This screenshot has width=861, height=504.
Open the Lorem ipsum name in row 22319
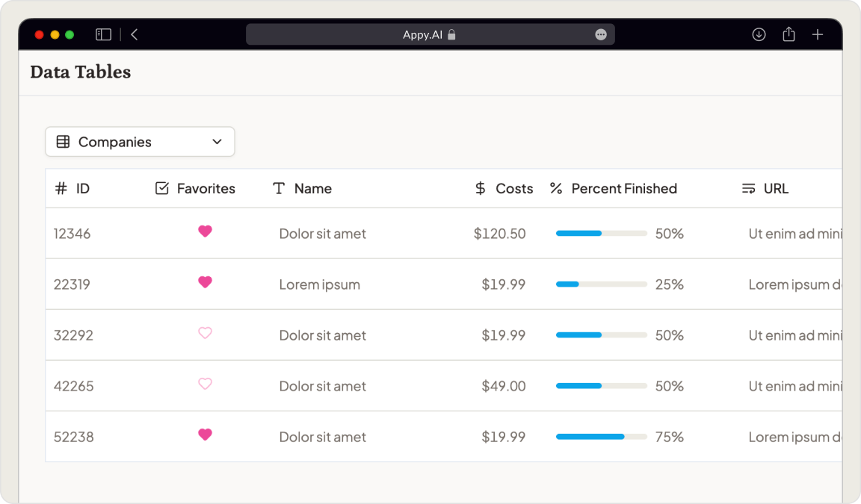click(319, 284)
